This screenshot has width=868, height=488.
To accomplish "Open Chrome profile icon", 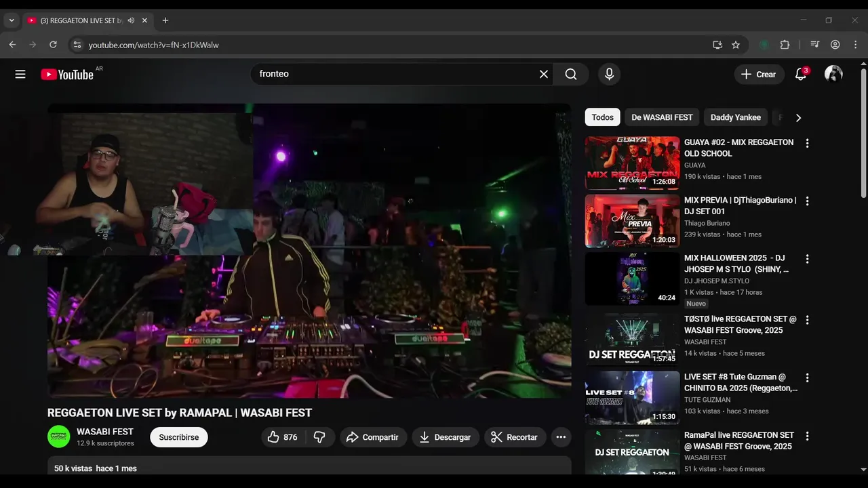I will point(835,45).
